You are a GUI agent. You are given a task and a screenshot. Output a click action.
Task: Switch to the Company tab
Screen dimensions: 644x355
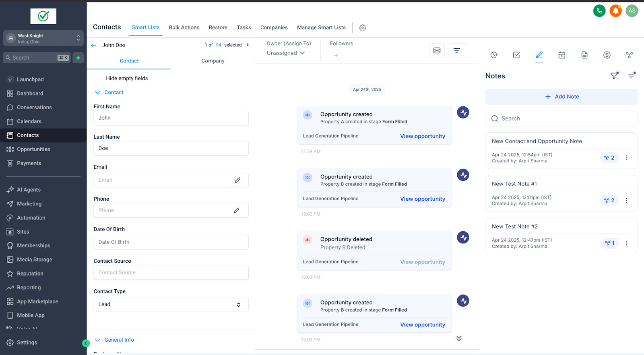[x=213, y=61]
